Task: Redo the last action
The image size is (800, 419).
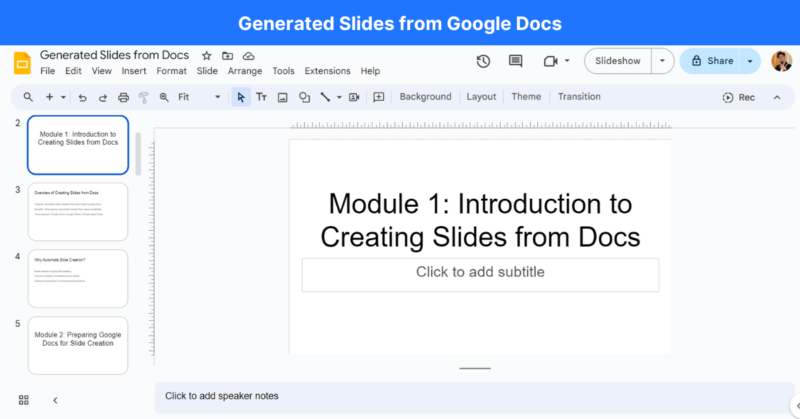Action: (103, 97)
